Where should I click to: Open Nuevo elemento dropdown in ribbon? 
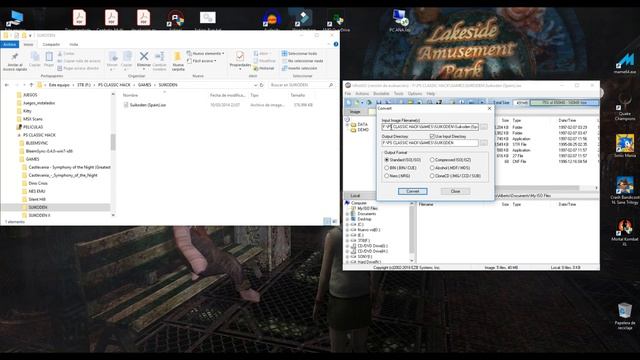pyautogui.click(x=205, y=53)
